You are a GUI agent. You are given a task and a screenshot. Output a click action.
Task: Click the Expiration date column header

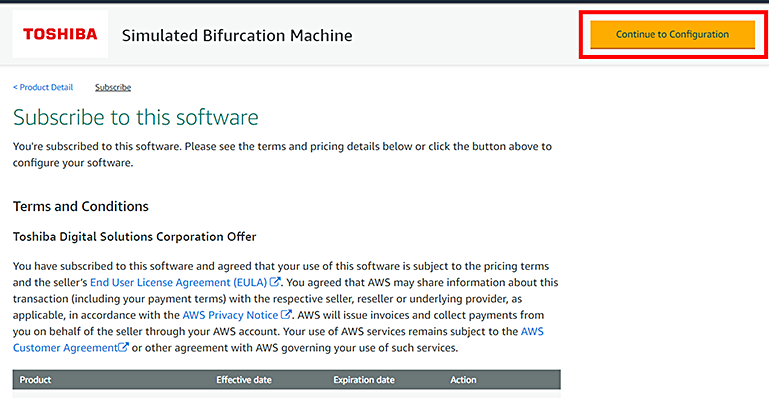[364, 380]
